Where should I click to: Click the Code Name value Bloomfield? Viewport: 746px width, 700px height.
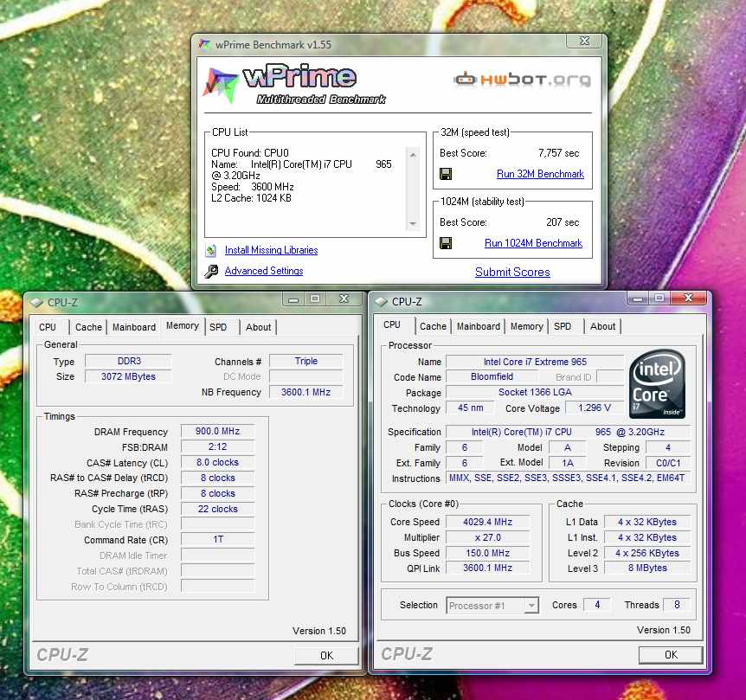pos(492,377)
